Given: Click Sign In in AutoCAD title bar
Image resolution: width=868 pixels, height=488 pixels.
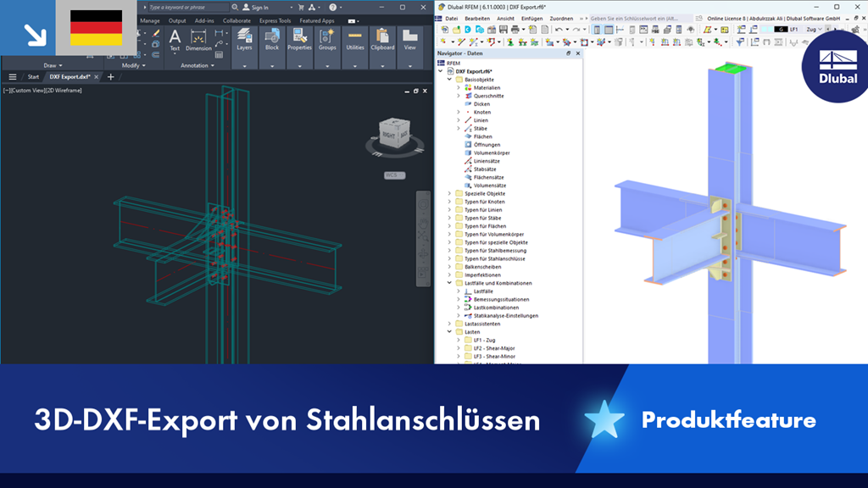Looking at the screenshot, I should click(255, 7).
